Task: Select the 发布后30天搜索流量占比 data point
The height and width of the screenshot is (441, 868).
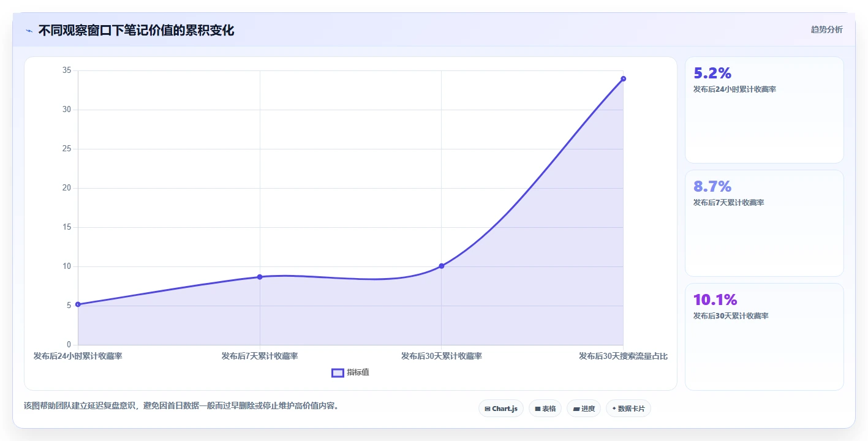Action: (623, 78)
